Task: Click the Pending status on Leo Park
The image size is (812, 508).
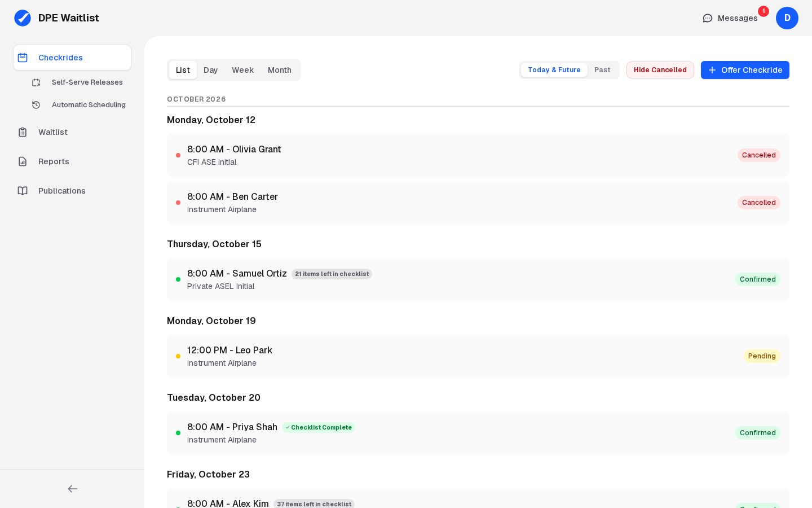Action: click(x=762, y=356)
